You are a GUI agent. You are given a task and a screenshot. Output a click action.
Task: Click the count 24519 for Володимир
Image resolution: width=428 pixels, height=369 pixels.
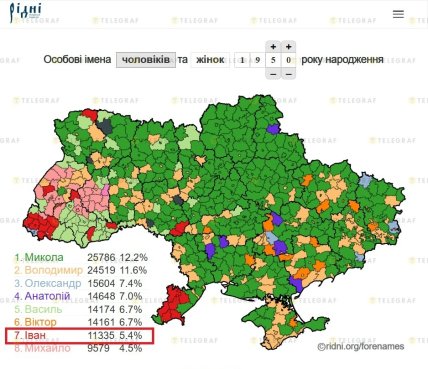tap(101, 270)
